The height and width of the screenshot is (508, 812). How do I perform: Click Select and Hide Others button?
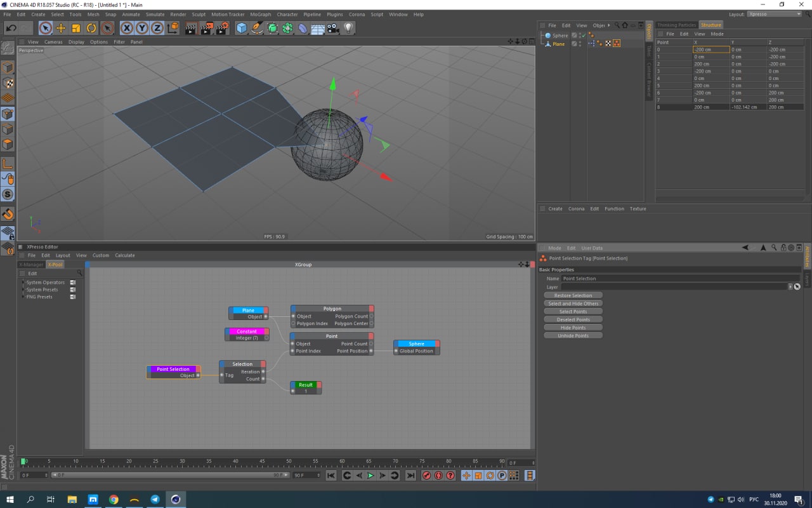click(573, 304)
